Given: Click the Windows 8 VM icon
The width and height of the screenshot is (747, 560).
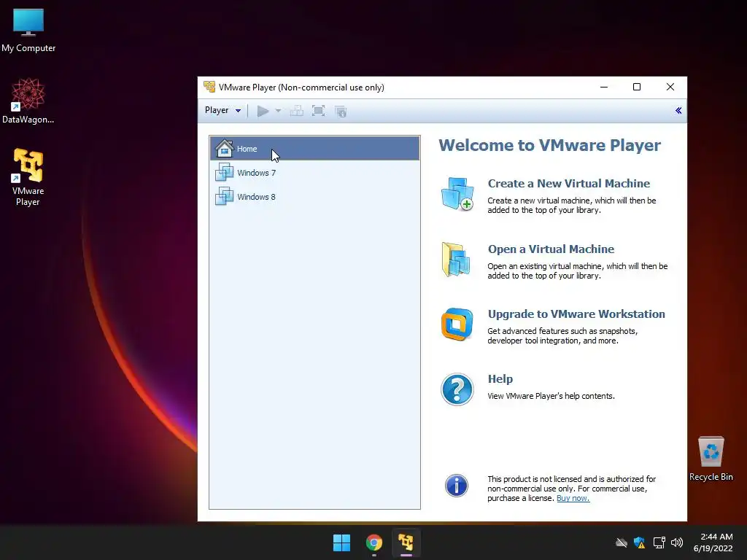Looking at the screenshot, I should [225, 195].
